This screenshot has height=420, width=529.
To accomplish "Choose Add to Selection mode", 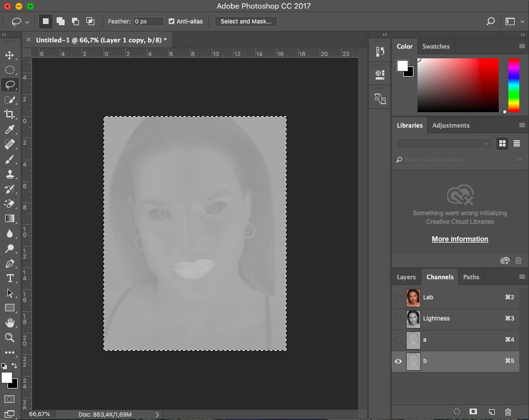I will 61,21.
